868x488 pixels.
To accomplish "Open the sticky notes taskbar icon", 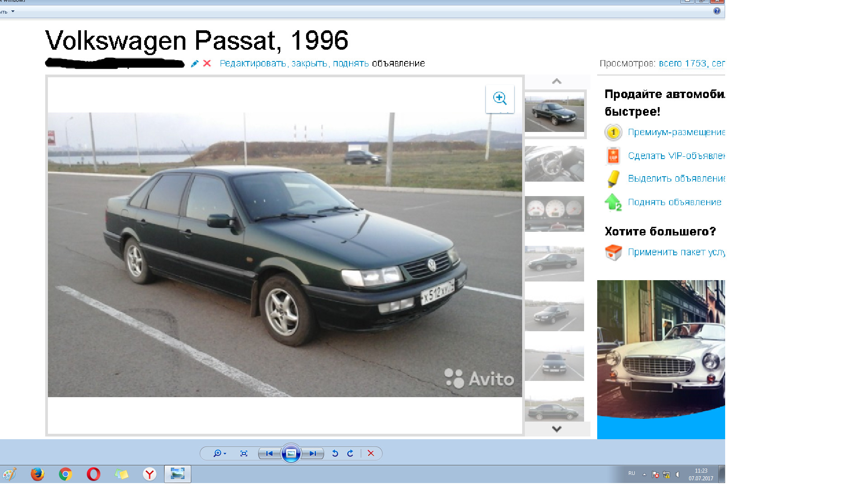I will coord(122,474).
